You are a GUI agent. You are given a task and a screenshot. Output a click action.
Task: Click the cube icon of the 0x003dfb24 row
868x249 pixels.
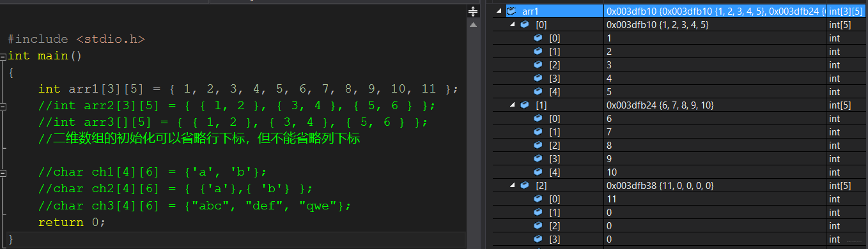point(525,105)
